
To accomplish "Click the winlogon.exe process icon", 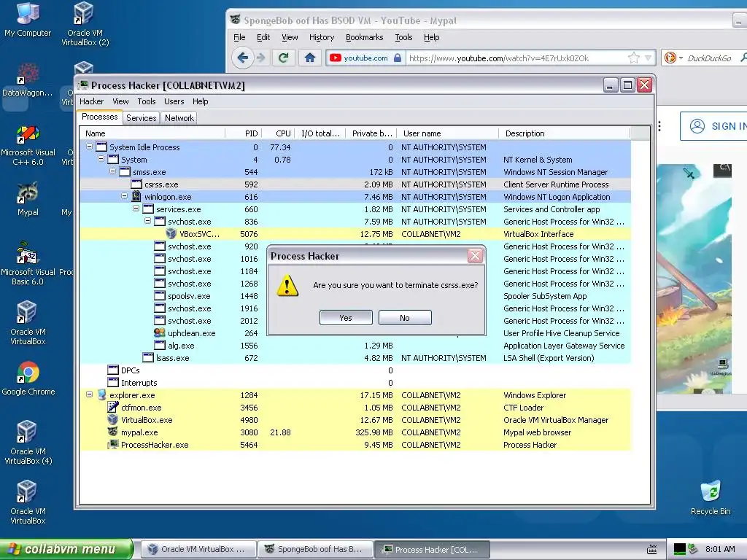I will 136,196.
